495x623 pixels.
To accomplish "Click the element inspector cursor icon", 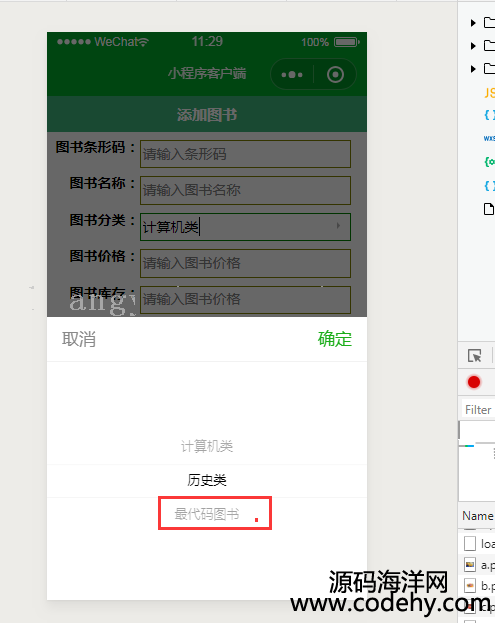I will point(474,356).
